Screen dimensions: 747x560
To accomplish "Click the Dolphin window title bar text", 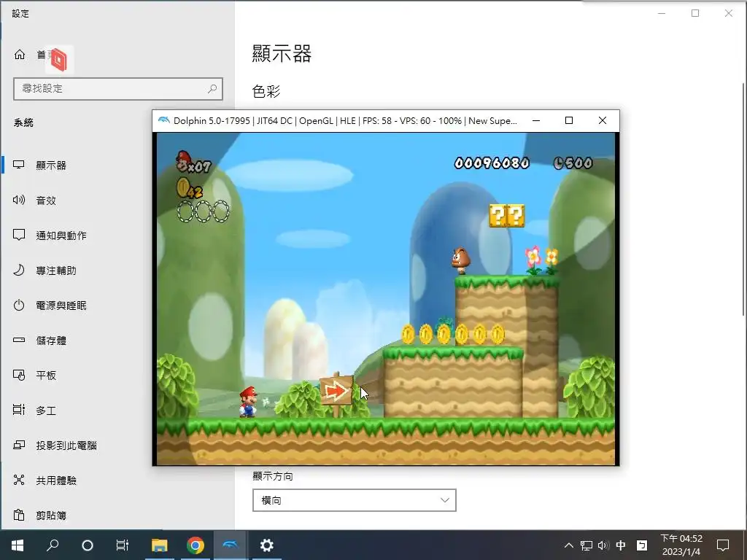I will click(345, 121).
